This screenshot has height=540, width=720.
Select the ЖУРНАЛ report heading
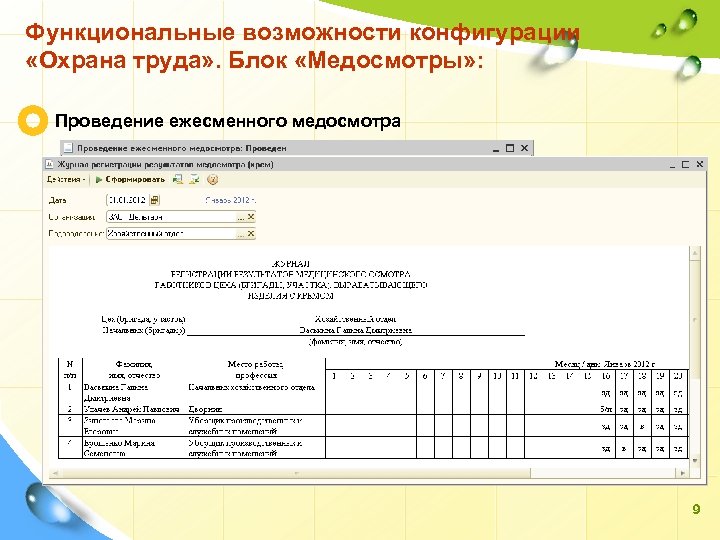tap(291, 264)
